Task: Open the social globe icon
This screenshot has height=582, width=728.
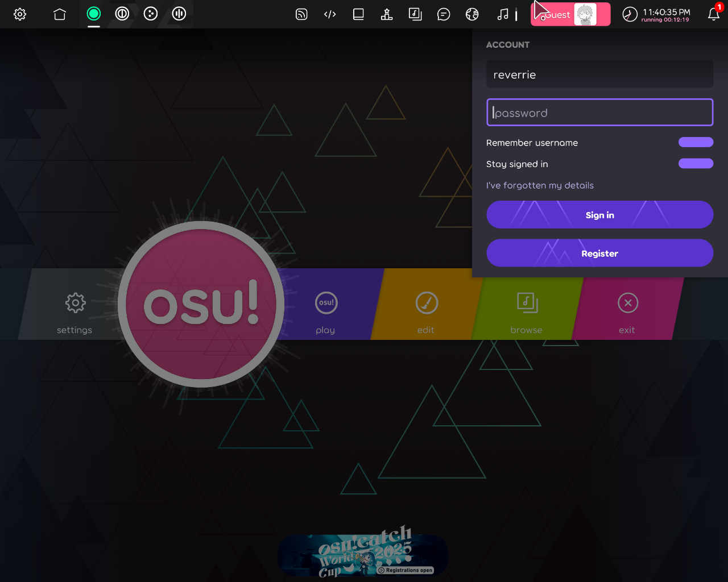Action: pos(472,14)
